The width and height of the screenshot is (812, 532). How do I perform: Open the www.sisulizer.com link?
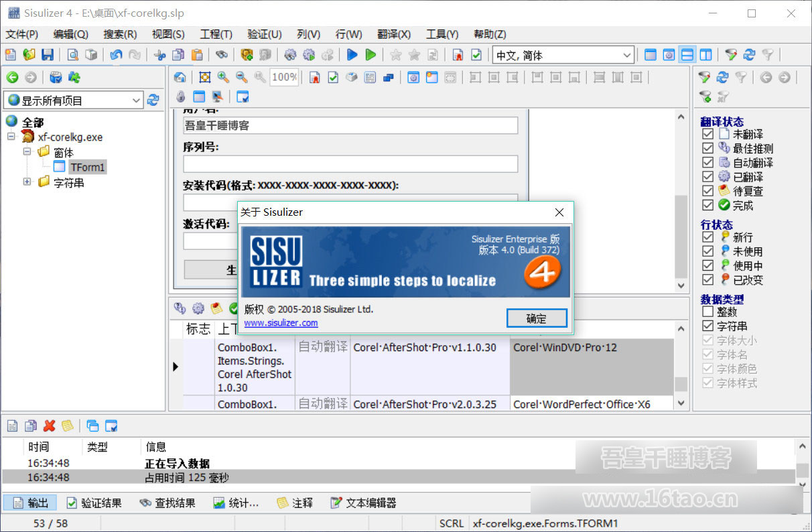(x=281, y=323)
